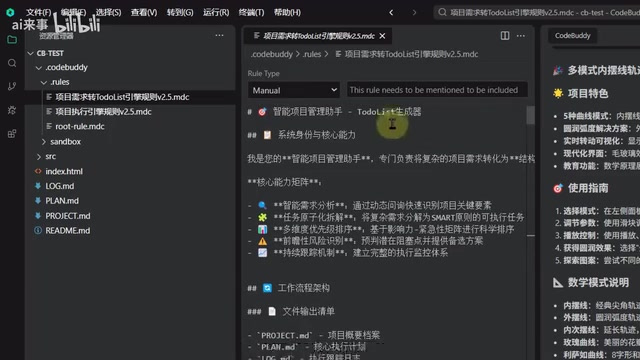This screenshot has height=360, width=640.
Task: Open Run and Debug view
Action: pos(12,110)
